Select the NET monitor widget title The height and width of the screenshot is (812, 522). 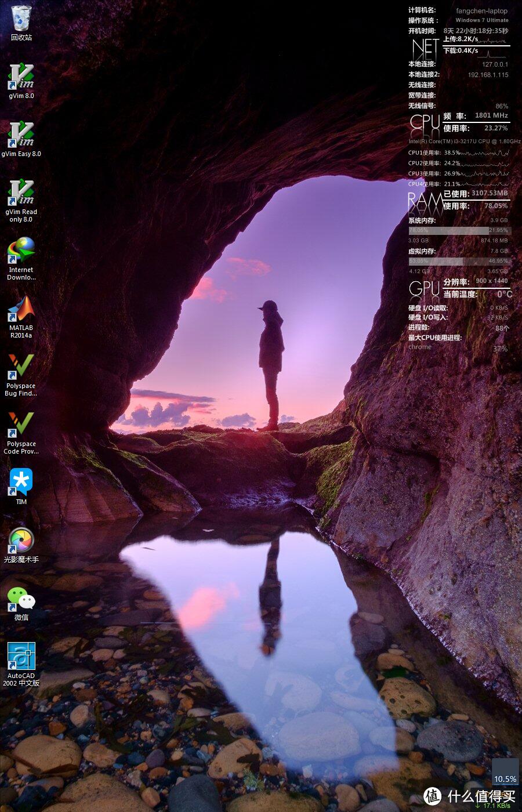[x=423, y=48]
